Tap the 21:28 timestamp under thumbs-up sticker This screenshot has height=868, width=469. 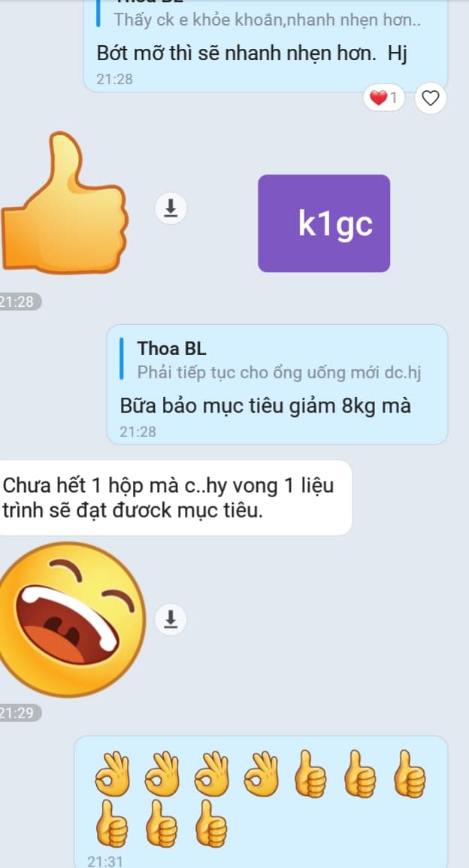point(20,302)
